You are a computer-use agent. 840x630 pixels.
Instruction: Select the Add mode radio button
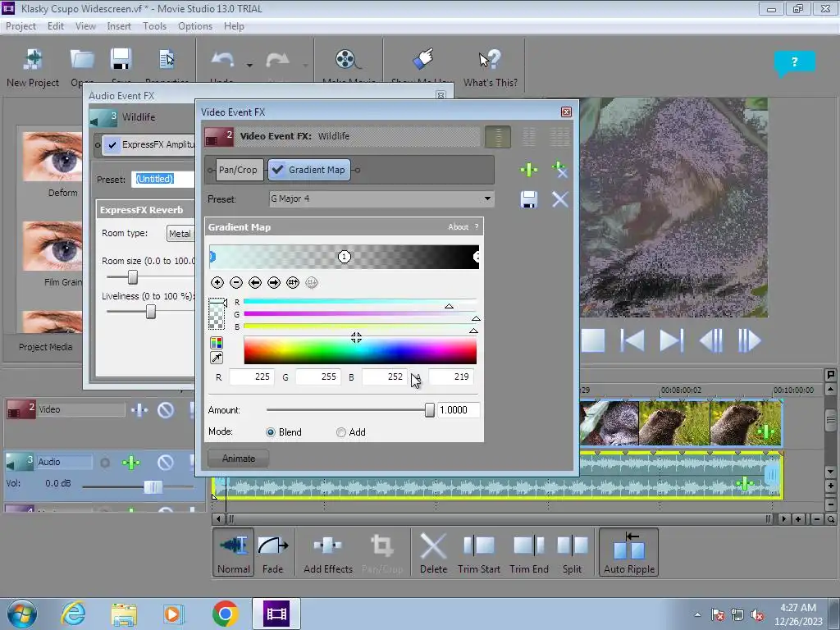pos(341,432)
